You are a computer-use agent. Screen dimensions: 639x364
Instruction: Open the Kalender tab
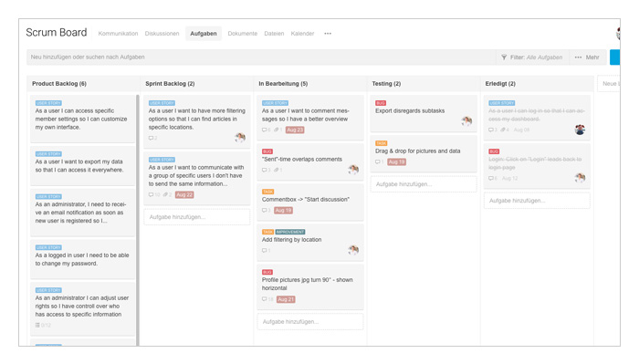click(x=302, y=34)
